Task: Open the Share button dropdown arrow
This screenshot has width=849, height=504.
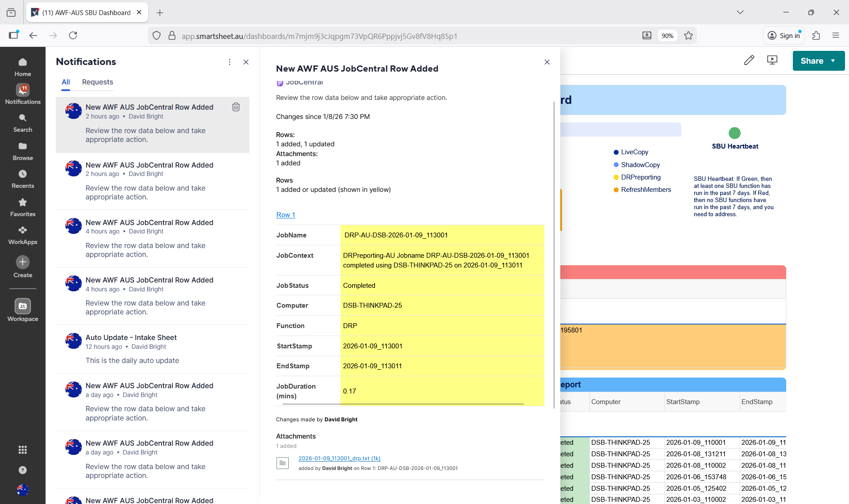Action: [833, 61]
